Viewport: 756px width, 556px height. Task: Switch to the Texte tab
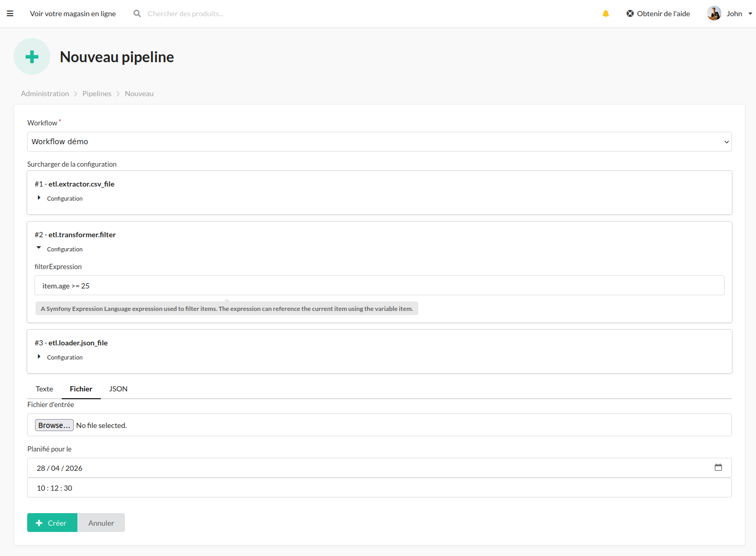pyautogui.click(x=44, y=389)
